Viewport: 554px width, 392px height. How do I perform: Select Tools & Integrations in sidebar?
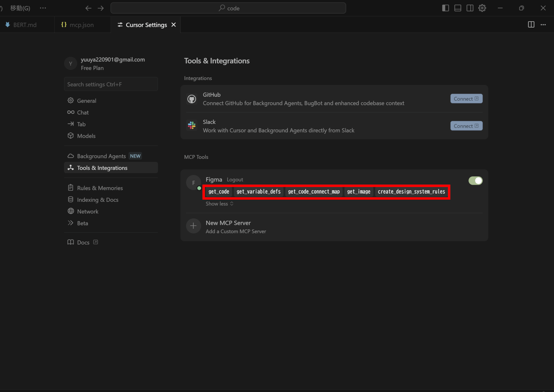pyautogui.click(x=111, y=168)
